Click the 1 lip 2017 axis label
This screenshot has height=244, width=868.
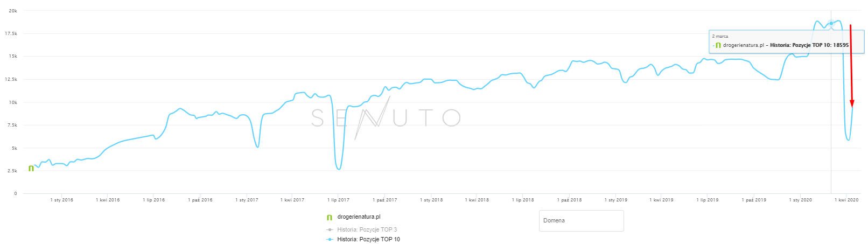tap(338, 200)
